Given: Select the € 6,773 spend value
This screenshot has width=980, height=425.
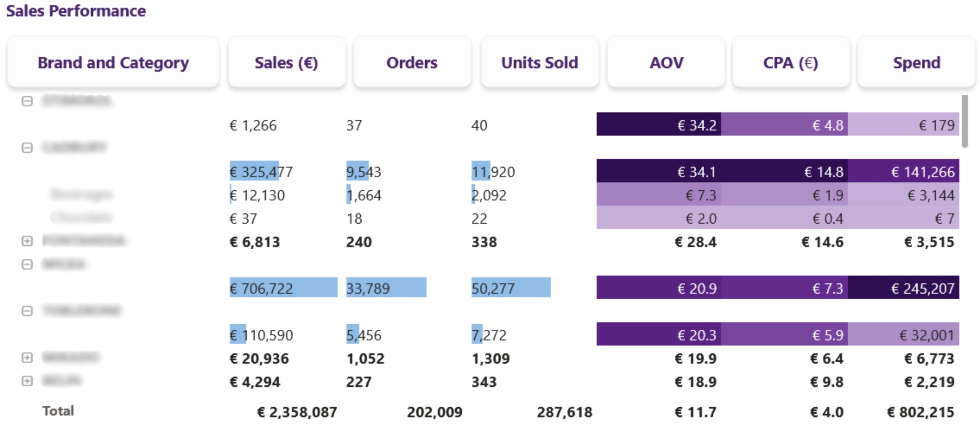Looking at the screenshot, I should click(x=929, y=359).
